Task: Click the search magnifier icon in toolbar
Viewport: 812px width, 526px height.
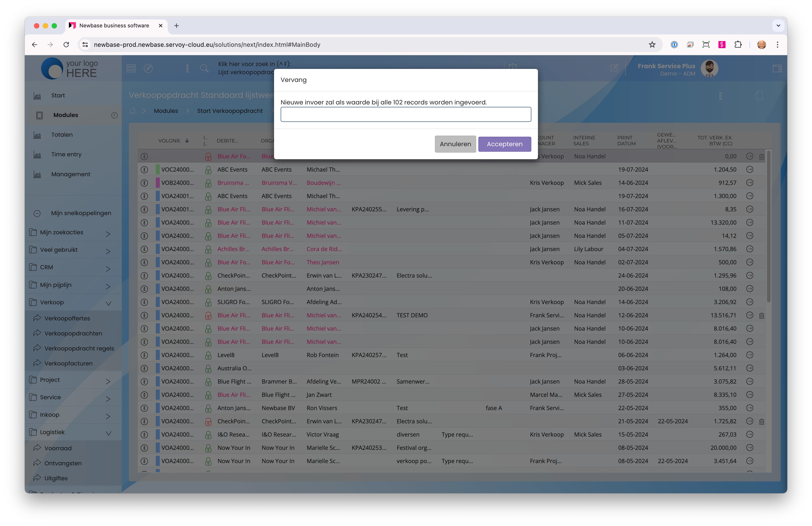Action: click(204, 68)
